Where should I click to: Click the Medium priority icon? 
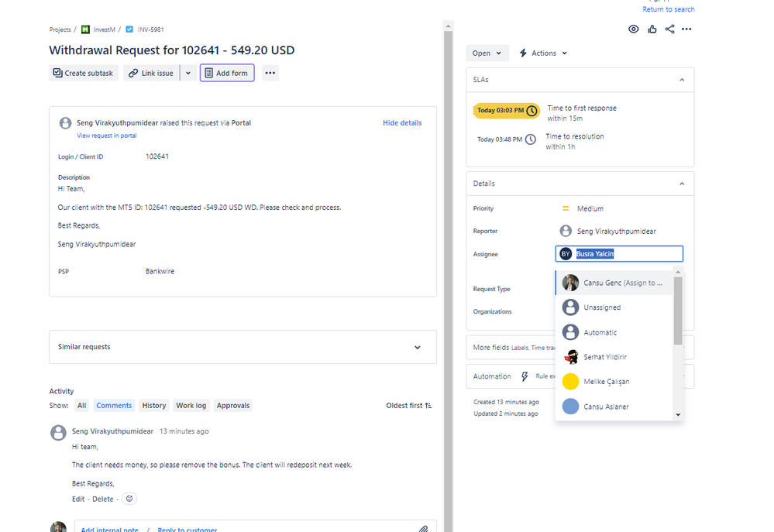566,209
